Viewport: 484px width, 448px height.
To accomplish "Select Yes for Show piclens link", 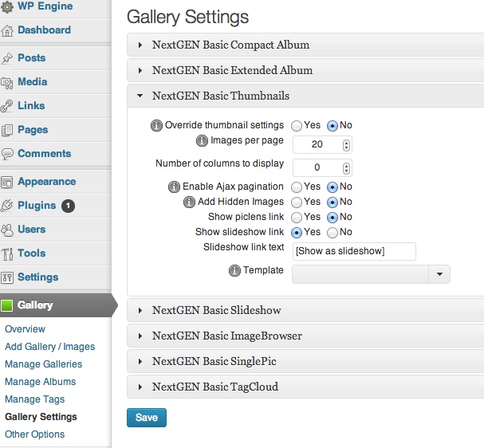I will (297, 218).
